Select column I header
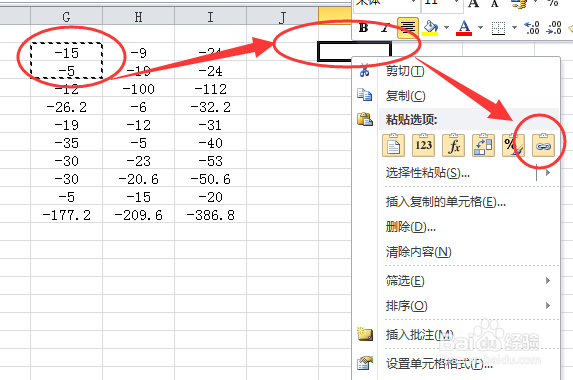 tap(210, 16)
